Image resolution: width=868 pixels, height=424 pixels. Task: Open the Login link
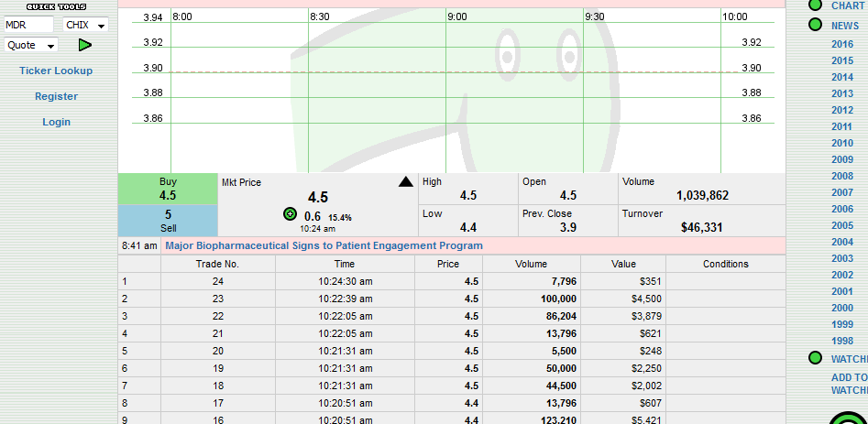tap(57, 122)
